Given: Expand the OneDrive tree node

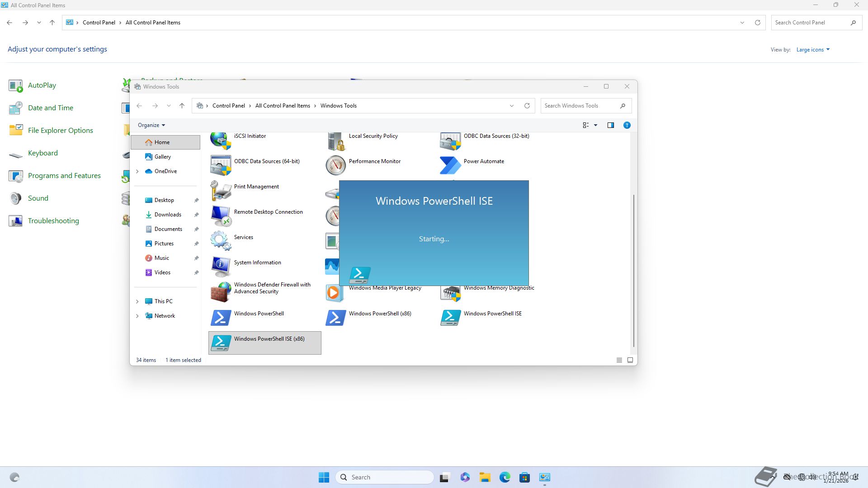Looking at the screenshot, I should coord(137,171).
